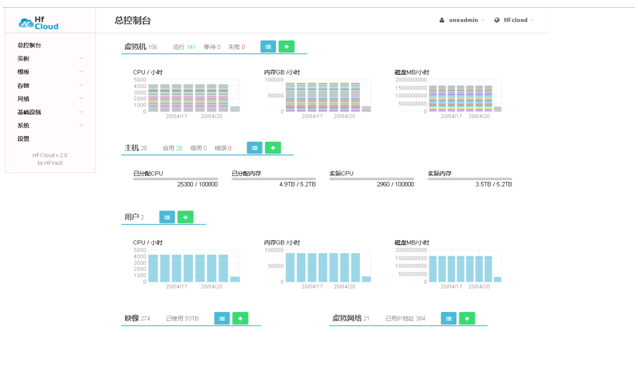Open the image list icon in 映像 section
Viewport: 638px width, 382px height.
coord(222,318)
